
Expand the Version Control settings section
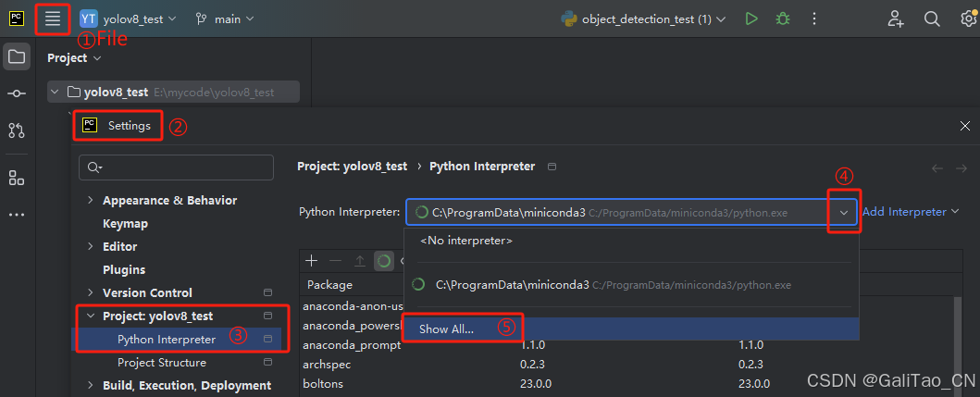91,293
